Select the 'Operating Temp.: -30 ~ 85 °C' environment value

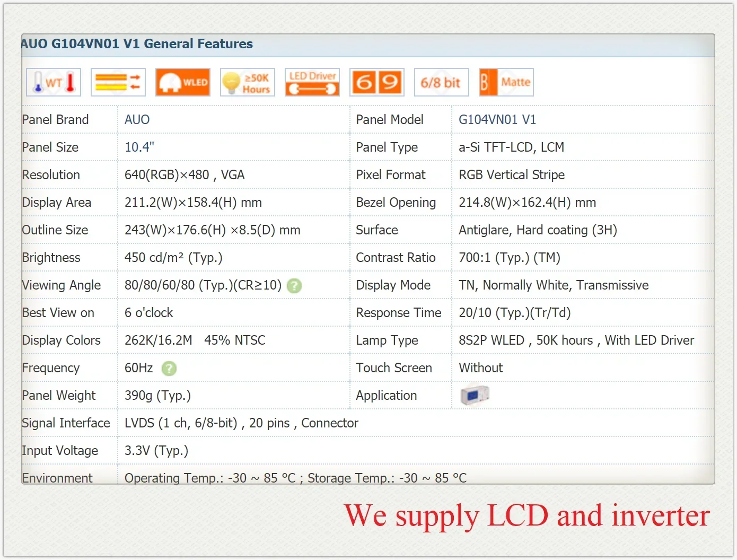coord(210,478)
